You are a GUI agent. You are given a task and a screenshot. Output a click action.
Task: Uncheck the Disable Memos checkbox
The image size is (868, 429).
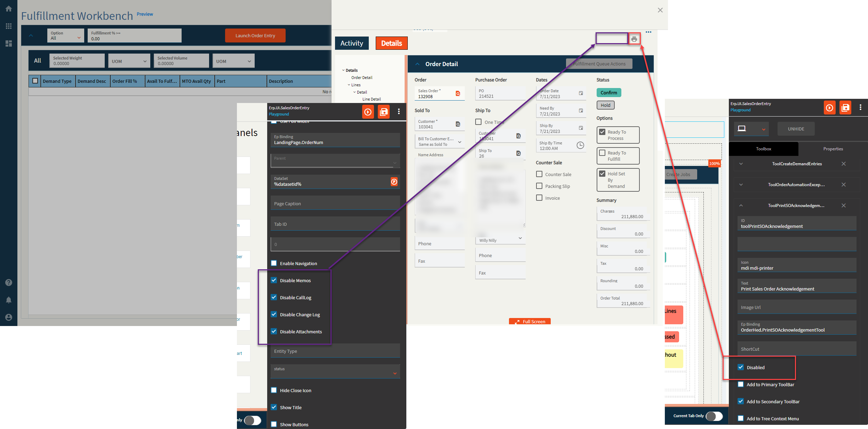tap(274, 280)
